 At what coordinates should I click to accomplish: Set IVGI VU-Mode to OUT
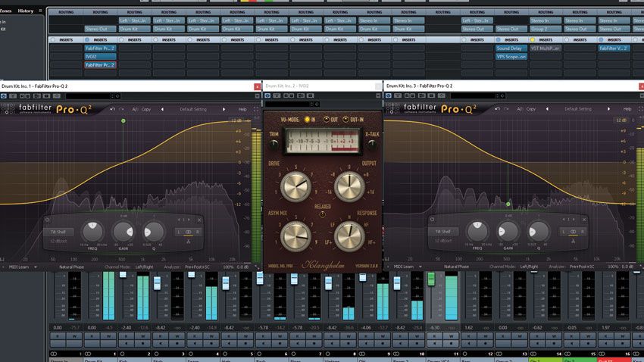(x=328, y=120)
